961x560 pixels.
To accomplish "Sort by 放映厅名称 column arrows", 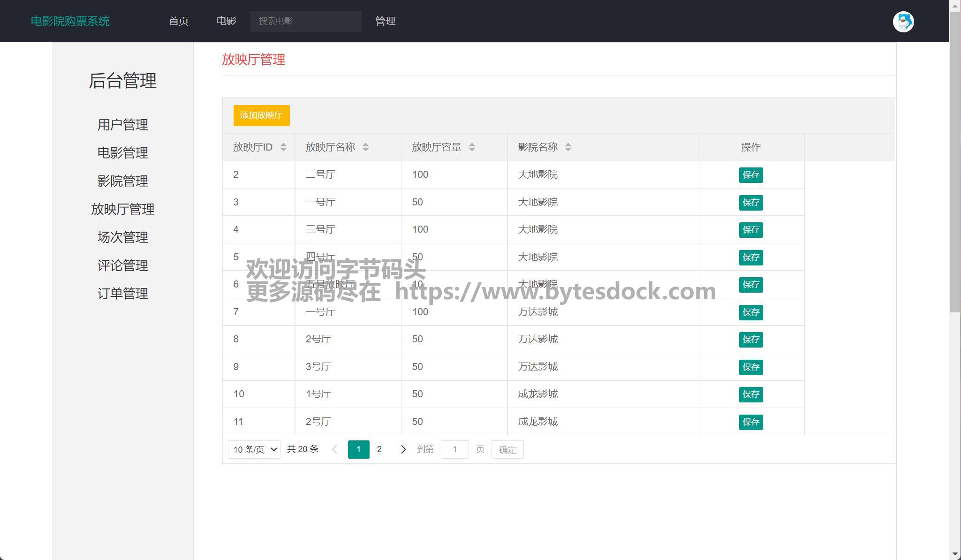I will click(x=365, y=147).
